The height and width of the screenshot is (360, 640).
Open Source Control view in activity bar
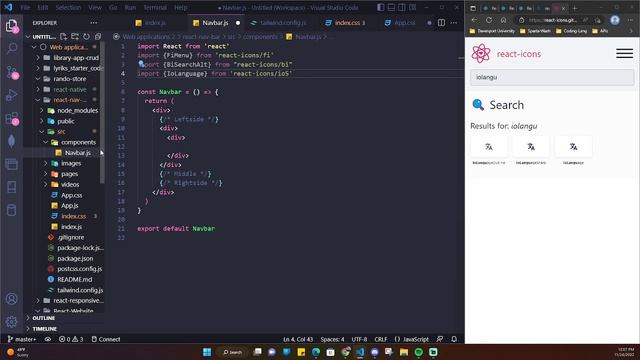(x=11, y=72)
